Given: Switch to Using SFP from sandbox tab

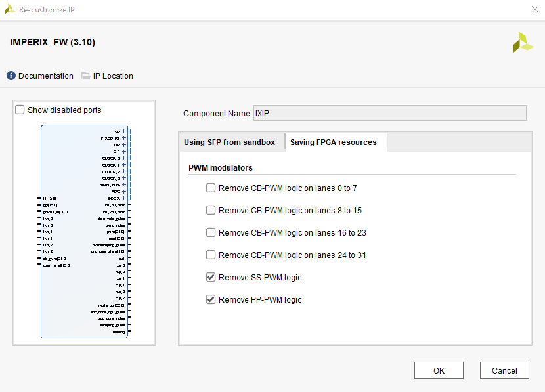Looking at the screenshot, I should pyautogui.click(x=229, y=142).
